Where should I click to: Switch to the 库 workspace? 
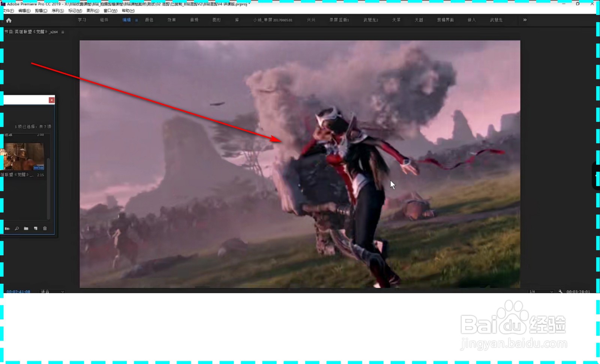click(237, 20)
